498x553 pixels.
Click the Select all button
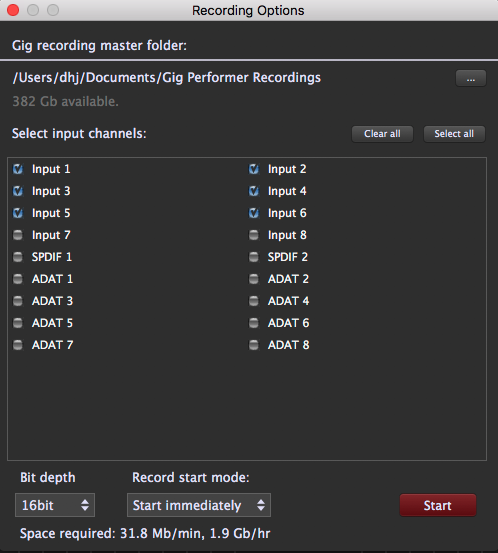tap(454, 134)
